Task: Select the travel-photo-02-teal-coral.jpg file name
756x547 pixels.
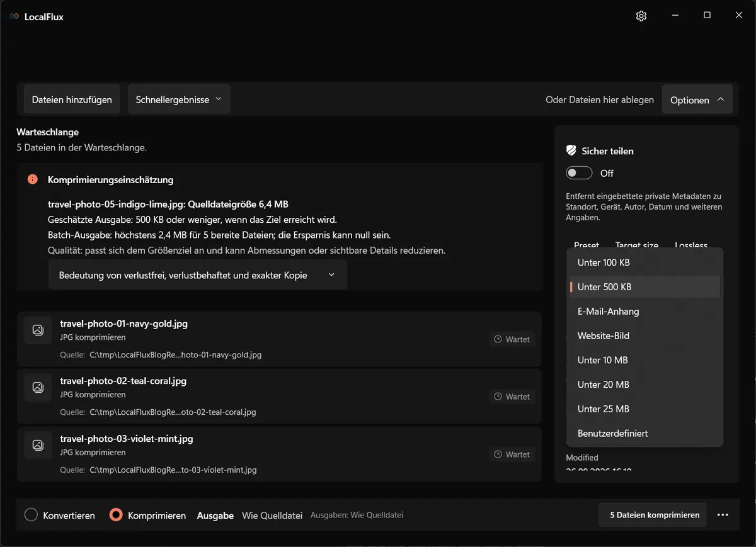Action: (x=123, y=381)
